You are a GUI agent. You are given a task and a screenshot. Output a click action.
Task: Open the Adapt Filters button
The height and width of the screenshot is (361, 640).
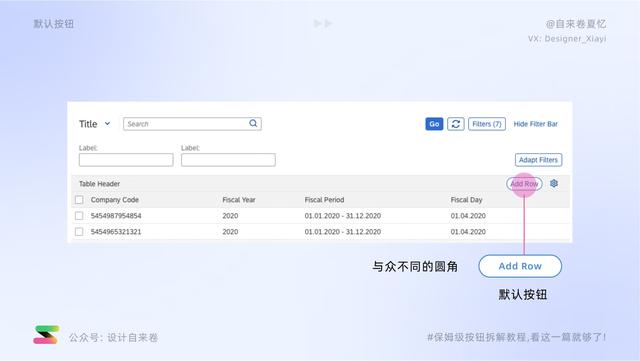[x=538, y=160]
